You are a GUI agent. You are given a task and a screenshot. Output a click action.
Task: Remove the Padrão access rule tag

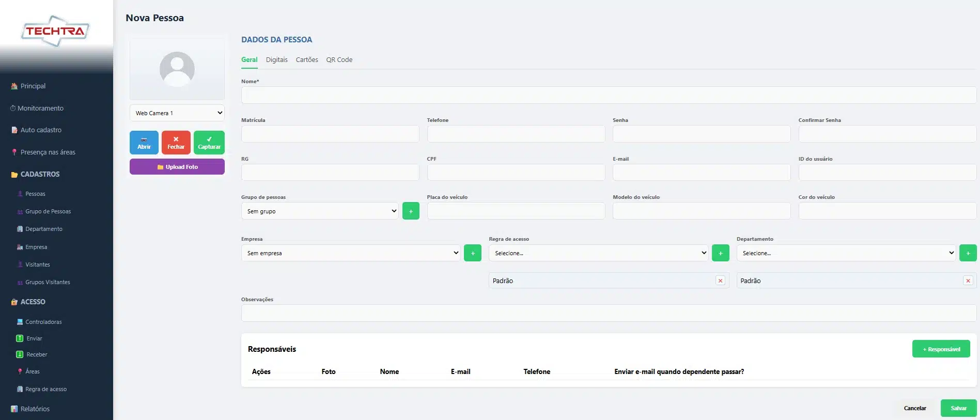pos(720,281)
